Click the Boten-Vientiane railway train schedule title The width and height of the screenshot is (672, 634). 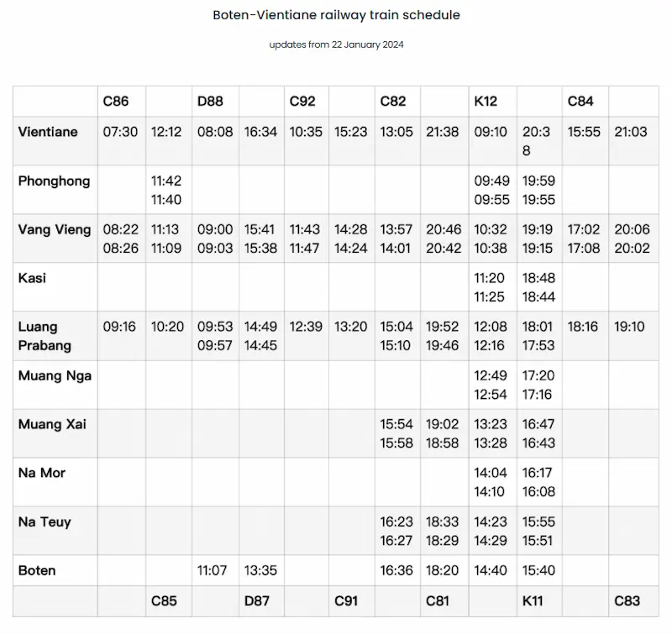(336, 15)
